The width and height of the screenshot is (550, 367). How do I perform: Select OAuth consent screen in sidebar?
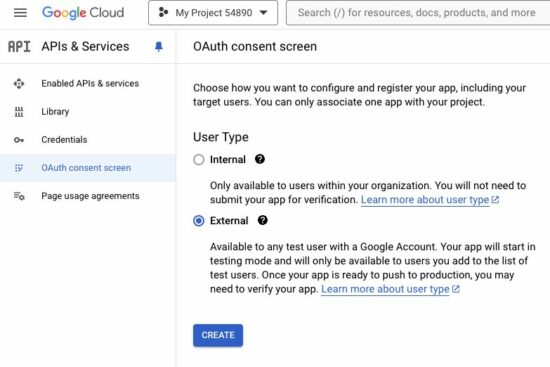click(88, 168)
